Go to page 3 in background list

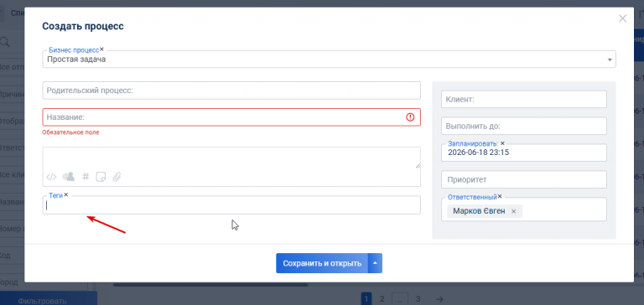point(418,299)
